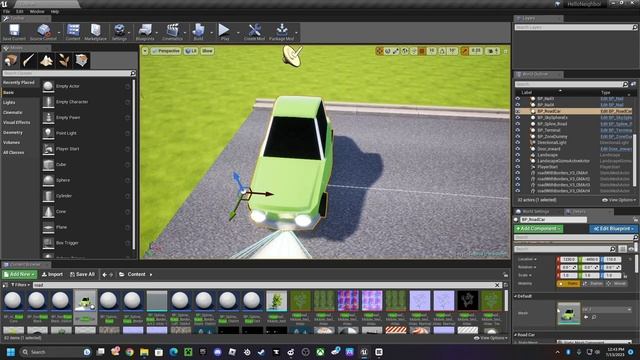
Task: Select the translate gizmo tool in viewport
Action: pos(380,51)
